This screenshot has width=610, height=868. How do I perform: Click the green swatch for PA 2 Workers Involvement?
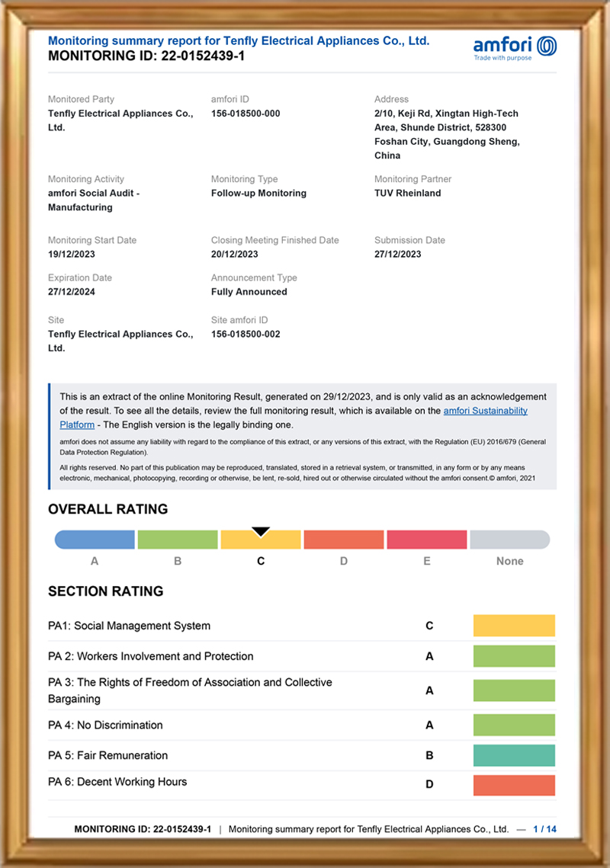click(x=514, y=656)
